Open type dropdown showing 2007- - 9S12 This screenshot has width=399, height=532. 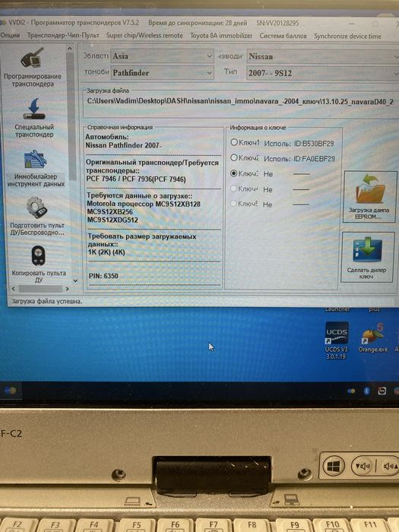[x=322, y=73]
